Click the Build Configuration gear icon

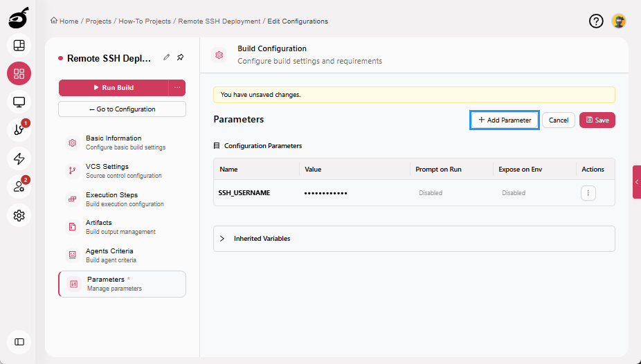coord(219,55)
